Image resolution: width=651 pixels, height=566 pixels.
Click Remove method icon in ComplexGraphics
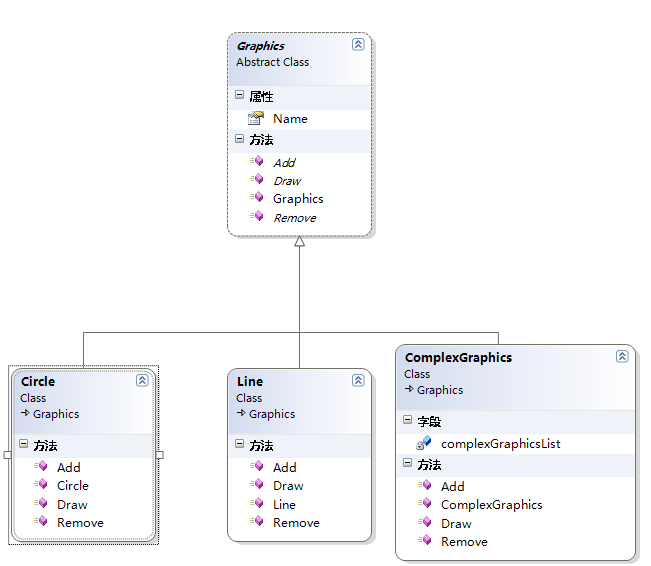click(424, 540)
